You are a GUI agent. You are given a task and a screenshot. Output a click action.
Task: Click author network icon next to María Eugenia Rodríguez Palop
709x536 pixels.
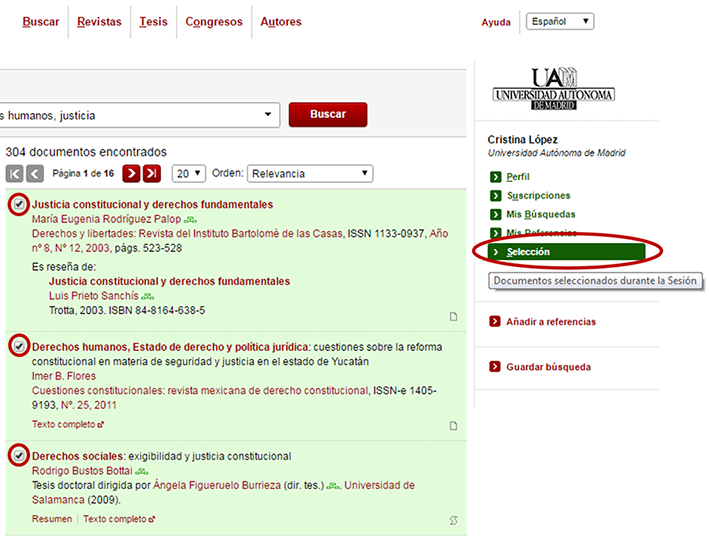pyautogui.click(x=190, y=220)
